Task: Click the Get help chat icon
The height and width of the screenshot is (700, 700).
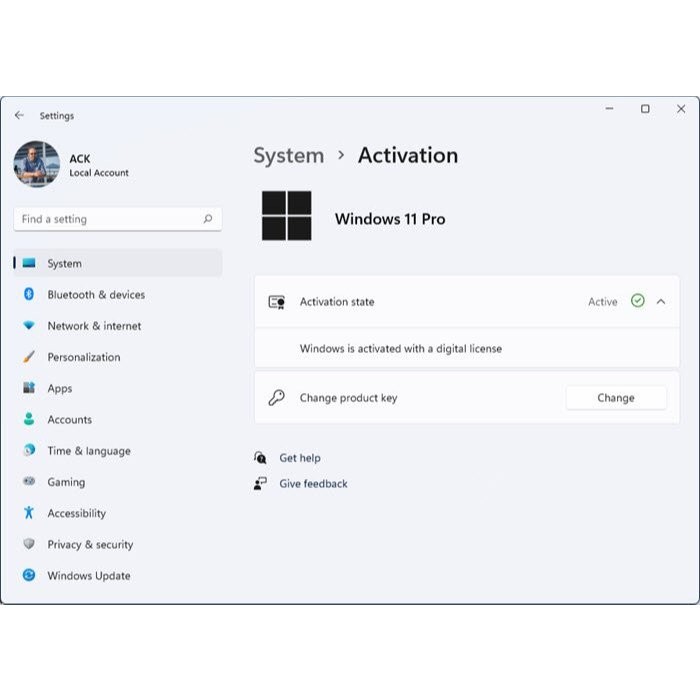Action: click(260, 458)
